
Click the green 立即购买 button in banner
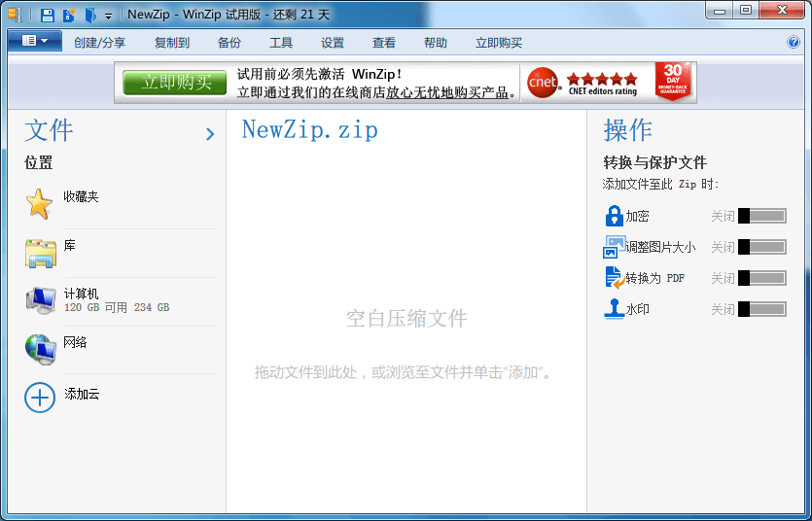tap(175, 83)
